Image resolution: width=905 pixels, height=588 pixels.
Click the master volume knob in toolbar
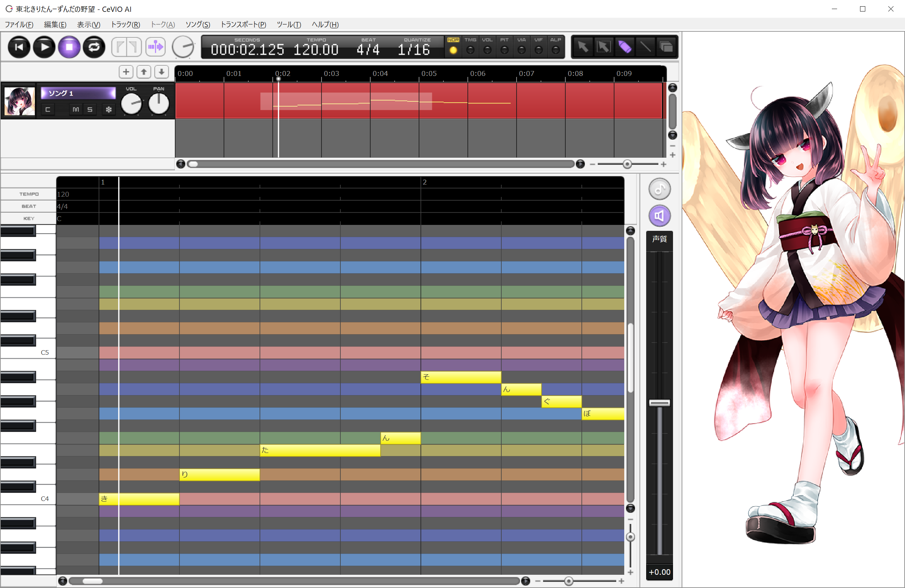[183, 47]
